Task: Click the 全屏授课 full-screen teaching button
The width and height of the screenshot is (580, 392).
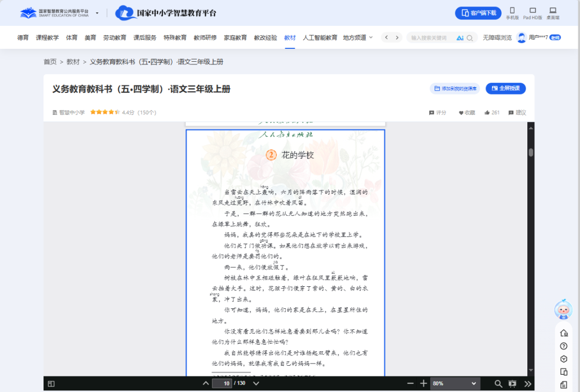Action: pyautogui.click(x=505, y=88)
